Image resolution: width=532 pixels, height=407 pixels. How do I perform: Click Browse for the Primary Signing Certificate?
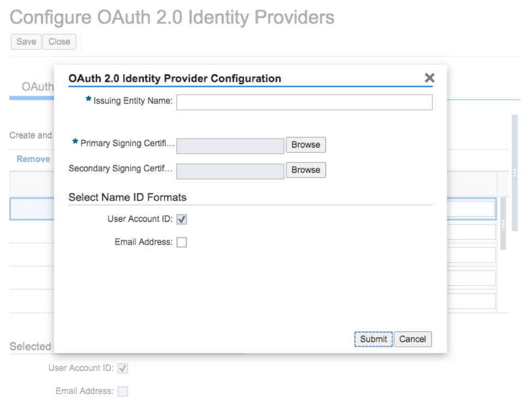(x=306, y=145)
